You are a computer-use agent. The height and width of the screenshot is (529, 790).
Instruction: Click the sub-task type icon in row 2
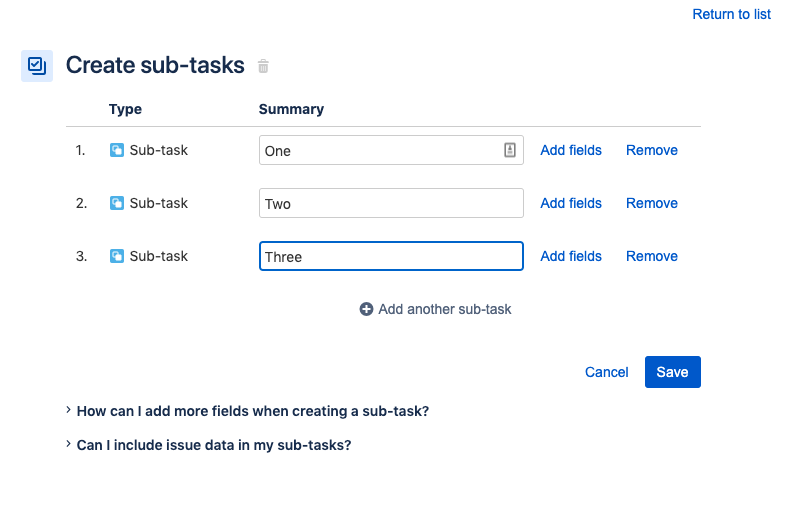(117, 203)
